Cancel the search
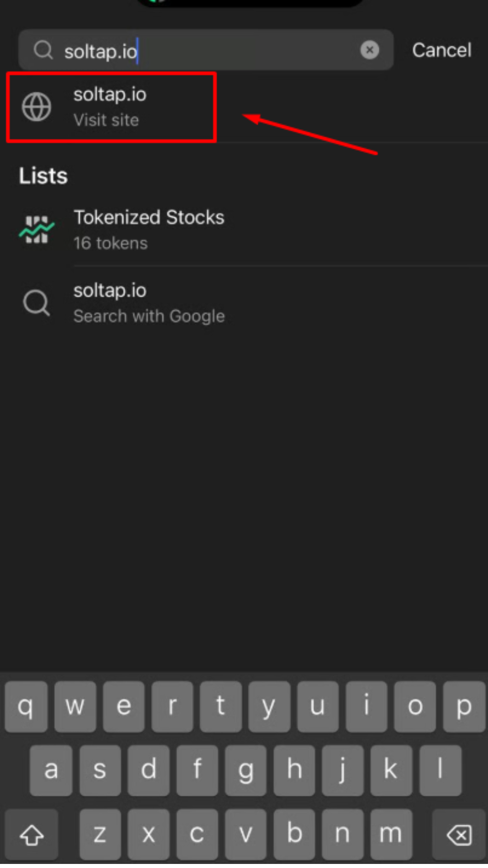Viewport: 488px width, 868px height. coord(441,50)
